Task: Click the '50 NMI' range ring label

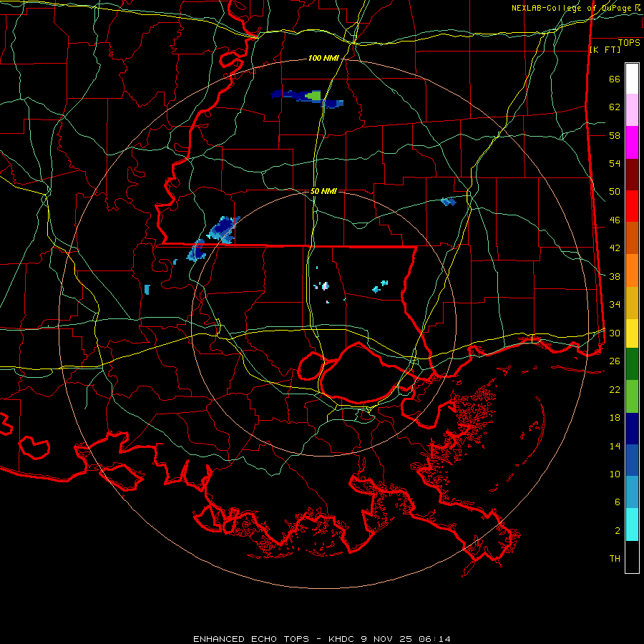Action: pos(323,191)
